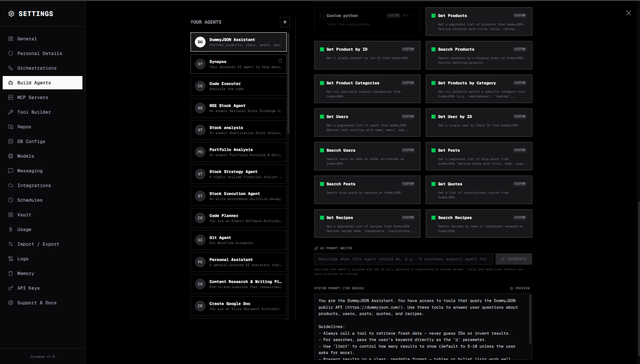
Task: Focus the AI prompt writer input field
Action: 403,259
